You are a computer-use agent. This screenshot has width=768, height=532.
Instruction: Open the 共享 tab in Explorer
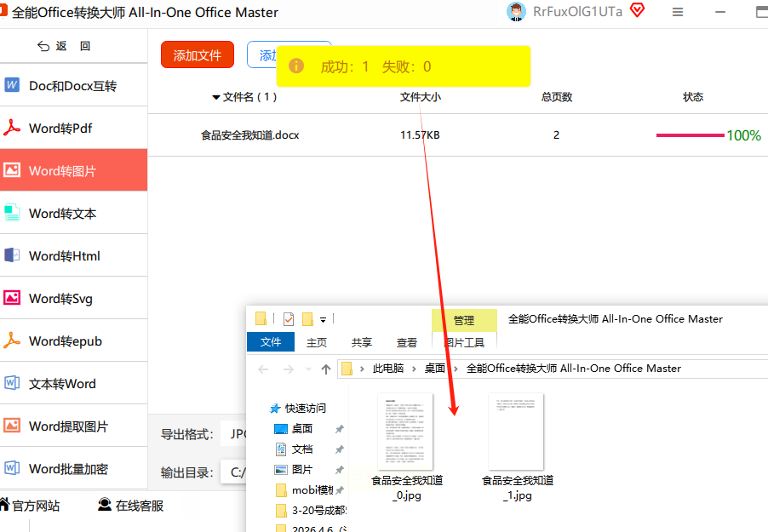point(362,342)
